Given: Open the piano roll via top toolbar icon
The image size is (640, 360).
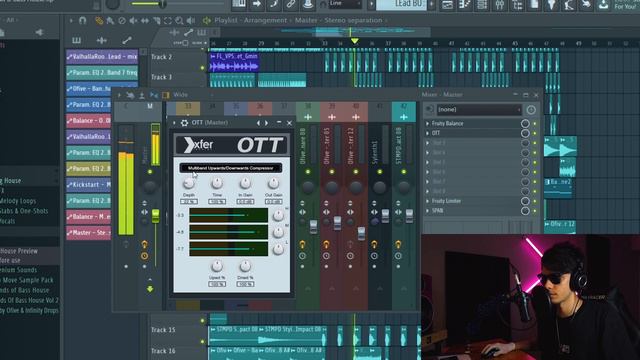Looking at the screenshot, I should tap(465, 4).
